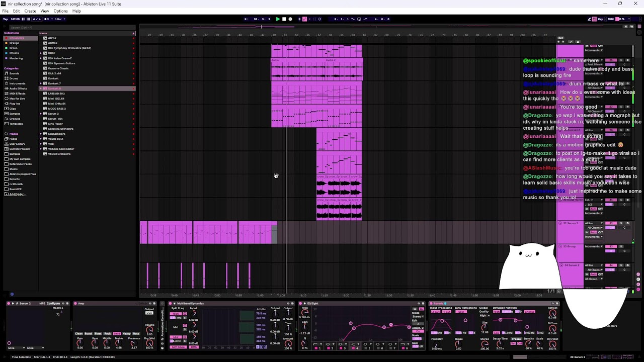Select Rock amp type

coord(107,333)
